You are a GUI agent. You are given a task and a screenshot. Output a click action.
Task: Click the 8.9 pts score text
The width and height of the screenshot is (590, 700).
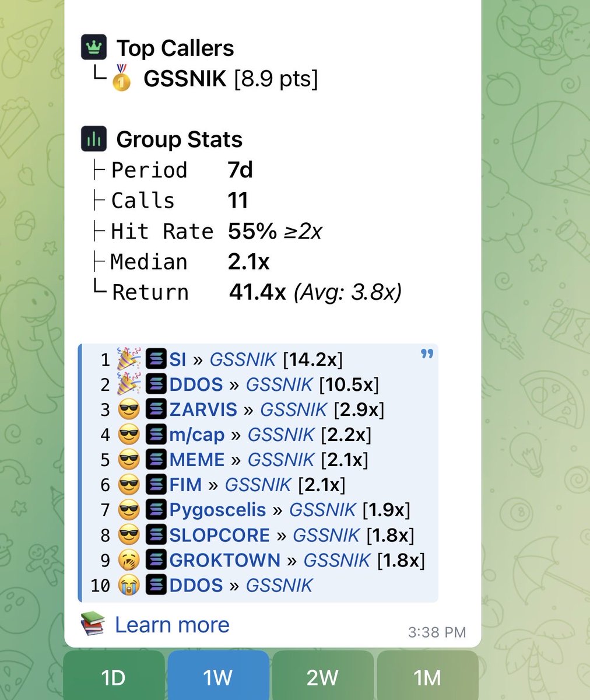click(276, 78)
